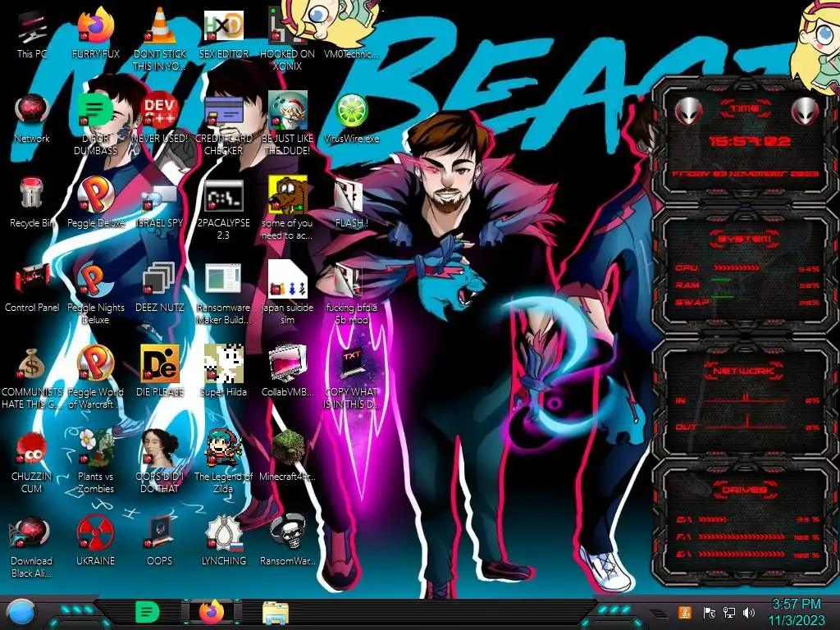Click the blue Start orb
840x630 pixels.
[x=21, y=613]
